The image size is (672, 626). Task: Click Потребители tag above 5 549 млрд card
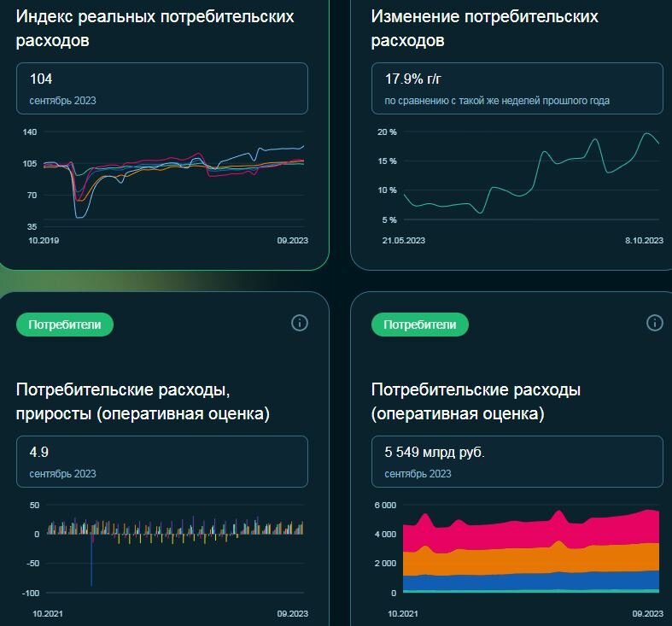pos(420,325)
